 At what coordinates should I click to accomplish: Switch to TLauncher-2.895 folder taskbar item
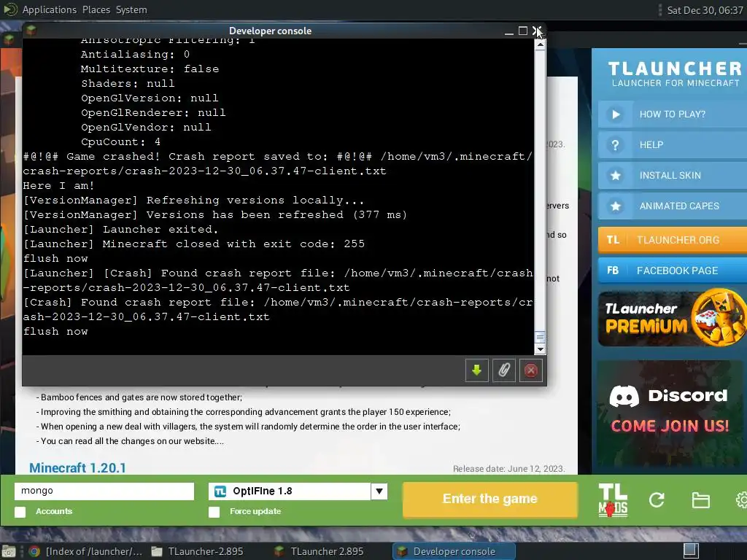click(x=197, y=551)
